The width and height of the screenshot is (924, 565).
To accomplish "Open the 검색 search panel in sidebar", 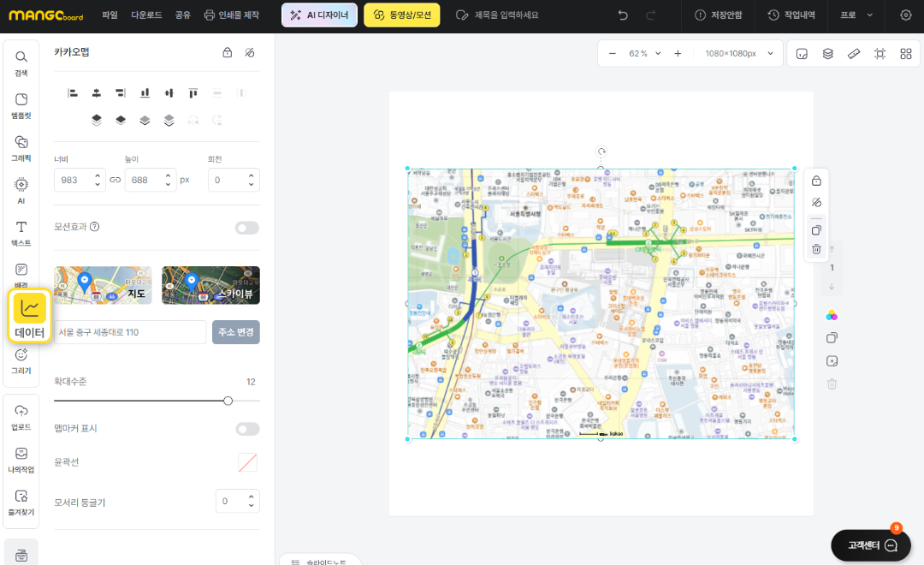I will 21,62.
